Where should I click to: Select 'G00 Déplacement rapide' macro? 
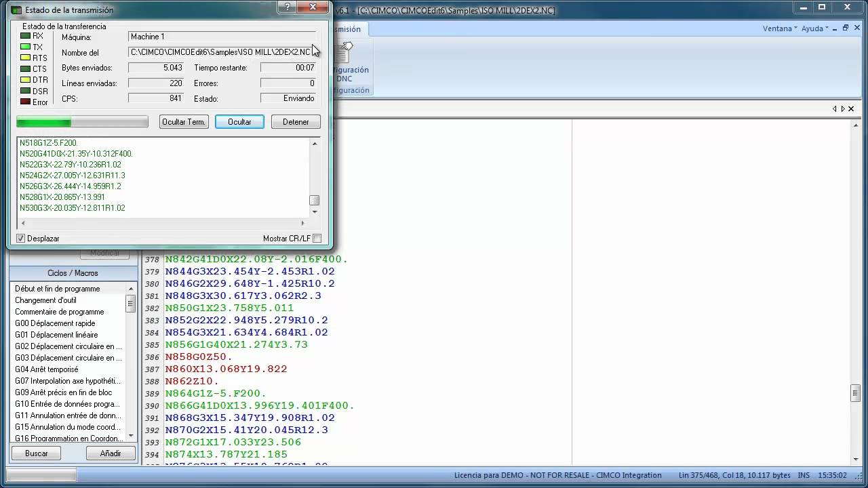tap(55, 323)
